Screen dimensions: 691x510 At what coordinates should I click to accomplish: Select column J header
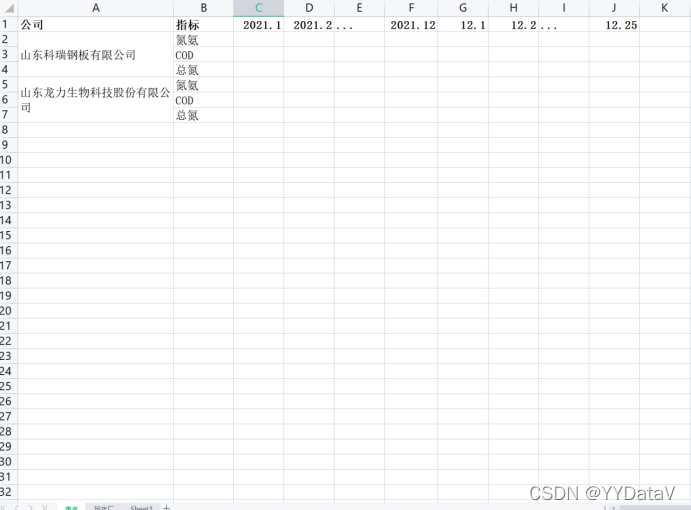(614, 8)
